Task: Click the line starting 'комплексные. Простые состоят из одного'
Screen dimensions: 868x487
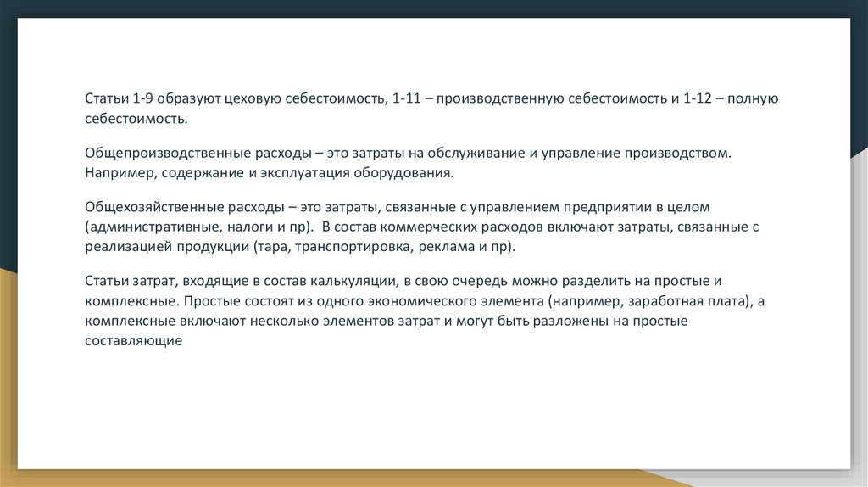Action: click(x=425, y=301)
